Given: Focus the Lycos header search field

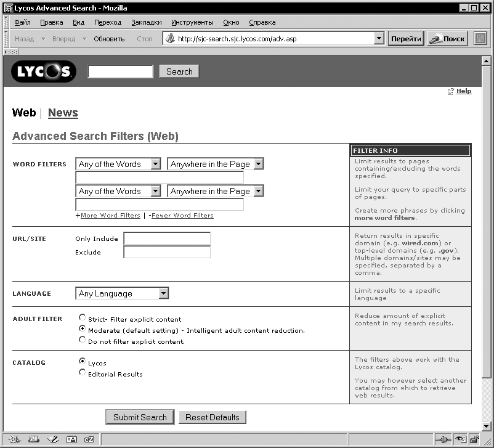Looking at the screenshot, I should click(x=120, y=71).
